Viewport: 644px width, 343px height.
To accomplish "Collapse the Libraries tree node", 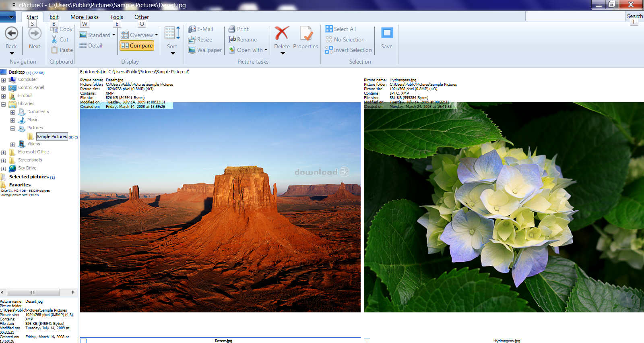I will coord(4,104).
